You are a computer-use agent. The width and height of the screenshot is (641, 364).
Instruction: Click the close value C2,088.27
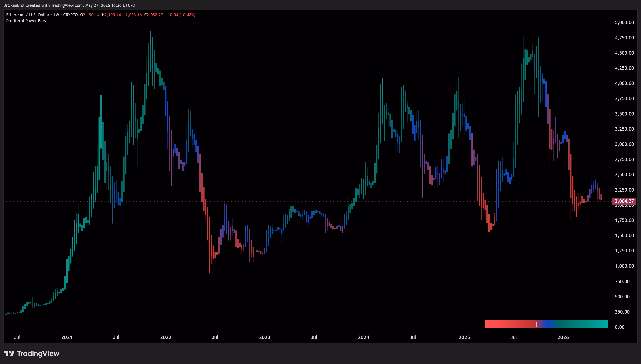click(x=154, y=15)
